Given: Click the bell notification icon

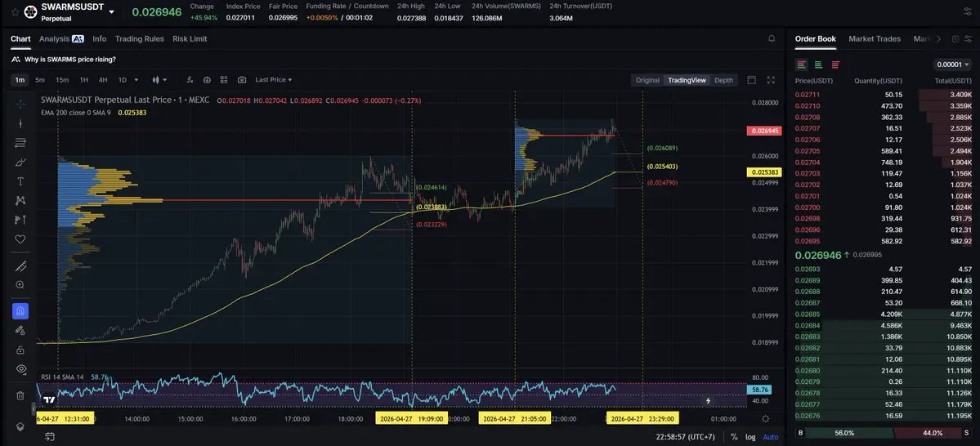Looking at the screenshot, I should [772, 38].
